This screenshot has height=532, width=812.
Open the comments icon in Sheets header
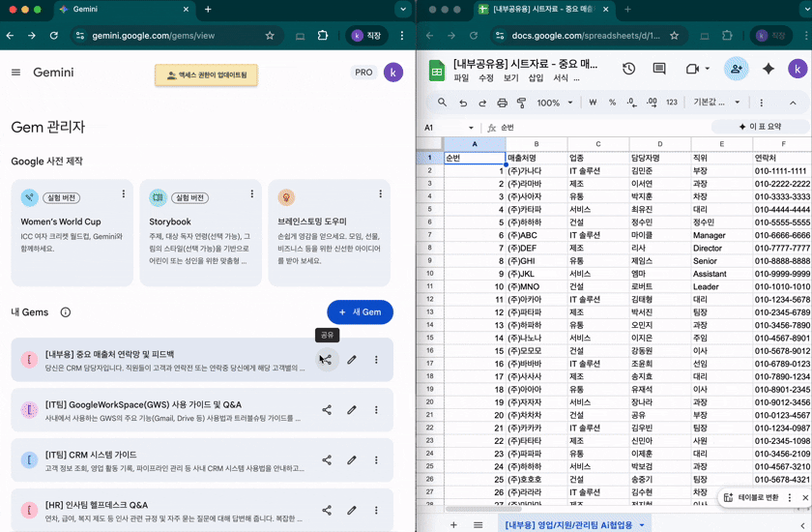coord(659,70)
